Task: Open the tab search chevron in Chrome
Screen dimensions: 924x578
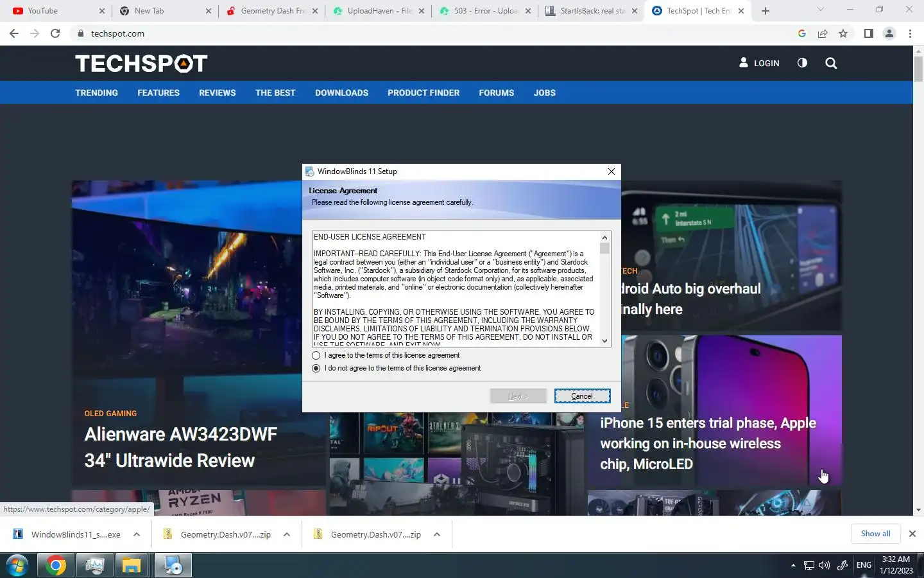Action: [820, 10]
